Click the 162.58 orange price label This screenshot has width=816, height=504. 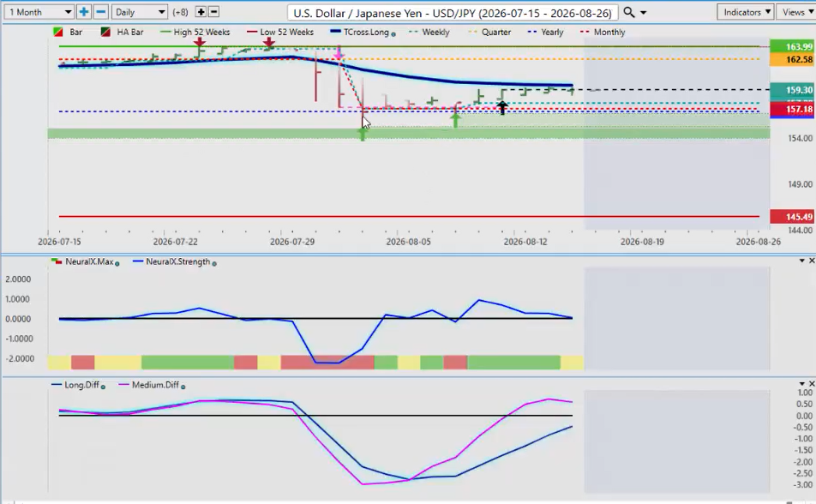[791, 59]
